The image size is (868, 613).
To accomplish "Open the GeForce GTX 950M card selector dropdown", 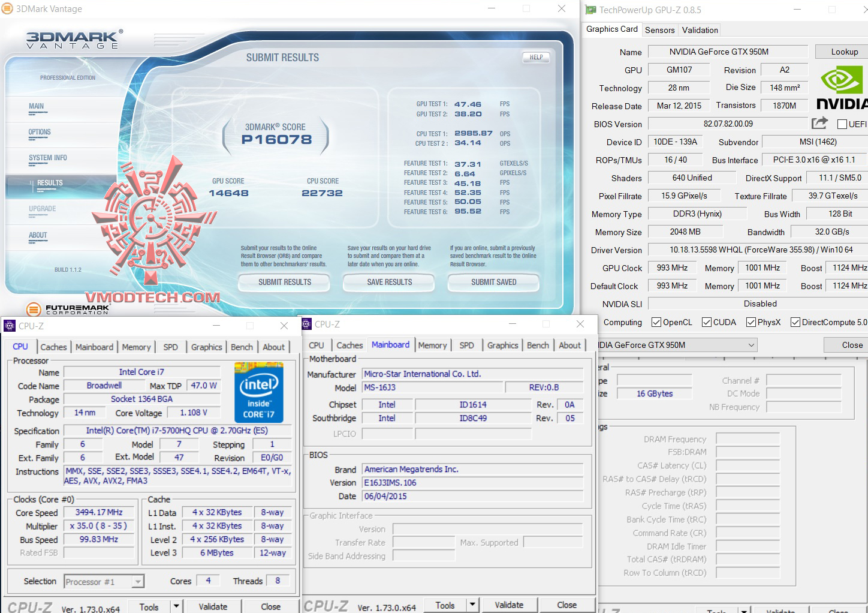I will coord(751,345).
